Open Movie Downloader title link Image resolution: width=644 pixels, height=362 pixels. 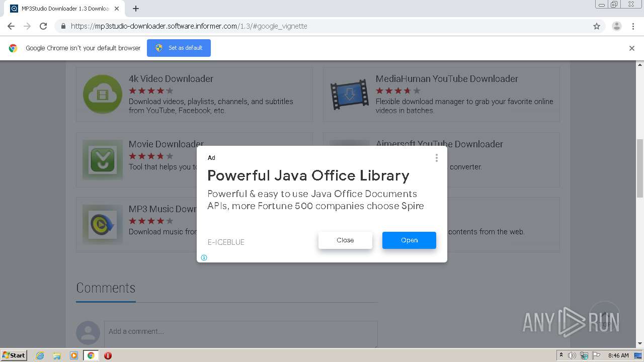[x=166, y=144]
